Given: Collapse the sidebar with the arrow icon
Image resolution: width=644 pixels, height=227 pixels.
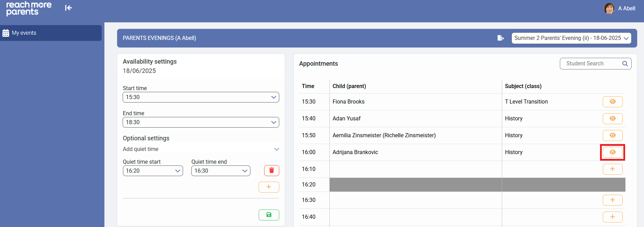Looking at the screenshot, I should click(x=68, y=8).
